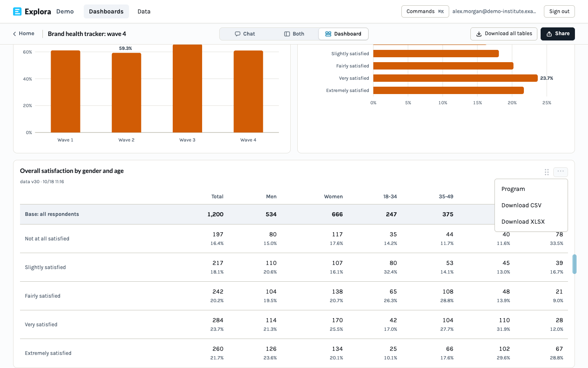Click the Men column header

click(271, 197)
